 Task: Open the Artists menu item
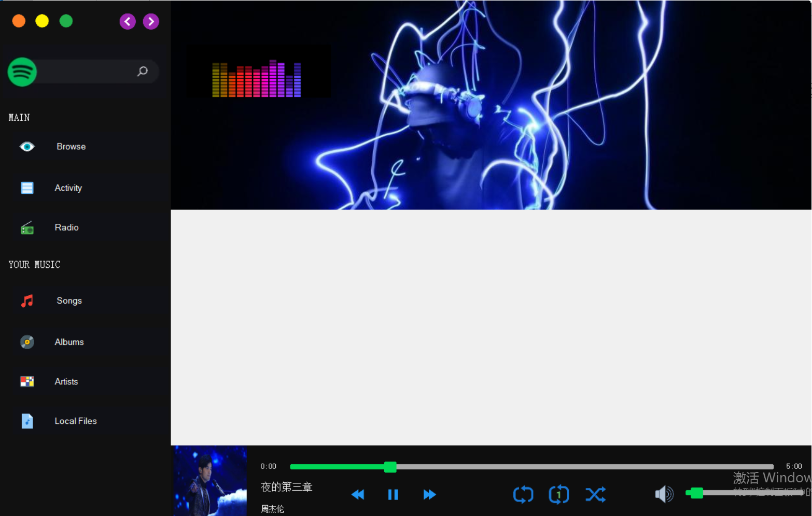66,381
